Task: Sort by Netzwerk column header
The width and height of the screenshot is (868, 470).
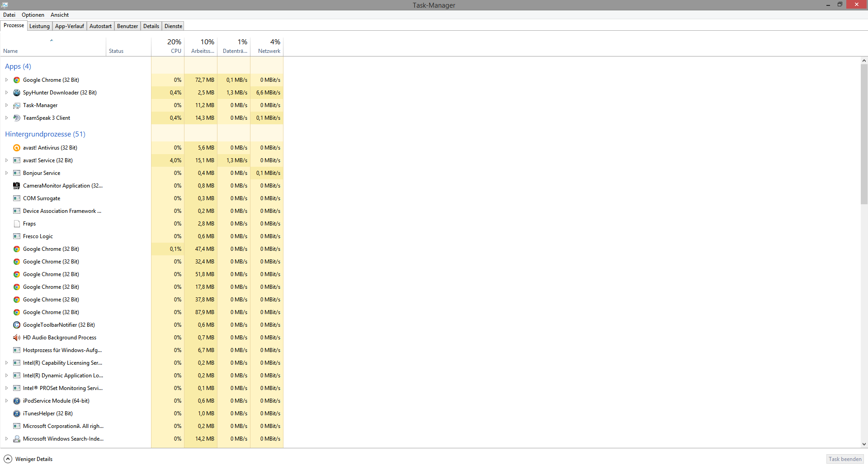Action: click(267, 47)
